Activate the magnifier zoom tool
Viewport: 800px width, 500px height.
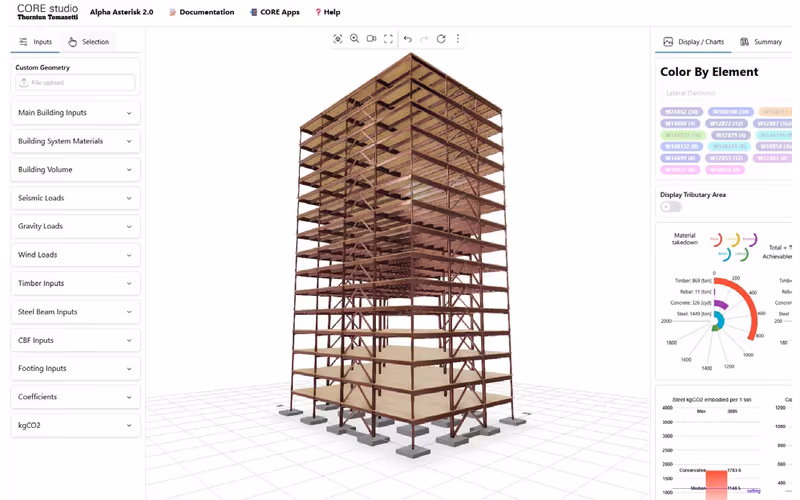tap(355, 39)
